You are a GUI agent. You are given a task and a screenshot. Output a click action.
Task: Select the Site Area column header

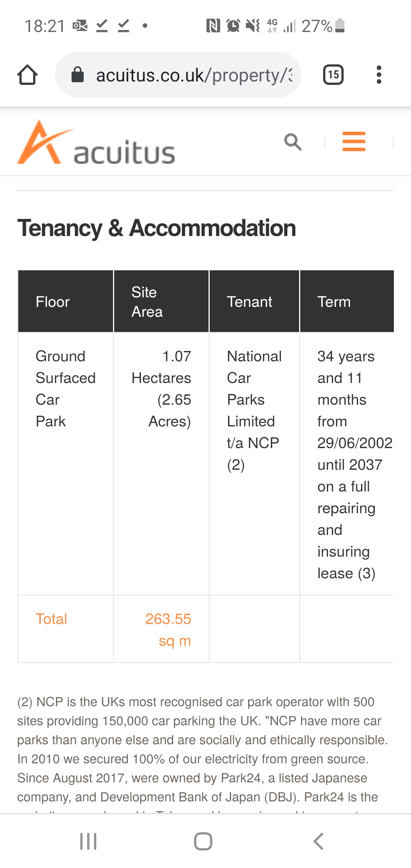coord(147,302)
